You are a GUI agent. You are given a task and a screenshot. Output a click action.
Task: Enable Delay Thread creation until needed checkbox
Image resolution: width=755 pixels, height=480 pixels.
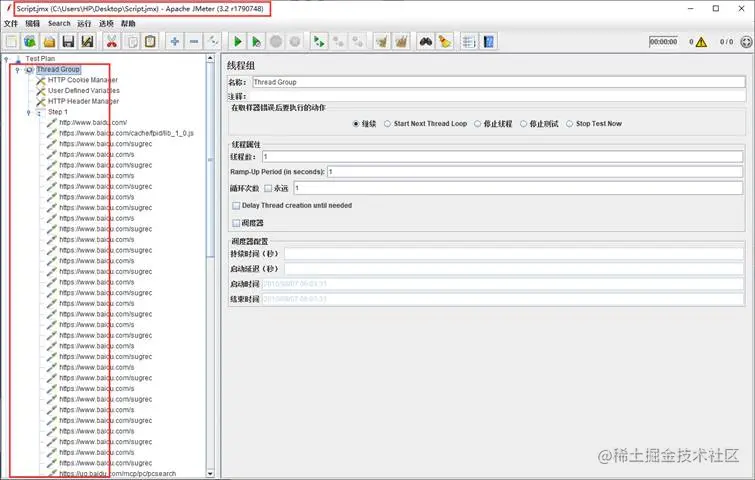236,206
